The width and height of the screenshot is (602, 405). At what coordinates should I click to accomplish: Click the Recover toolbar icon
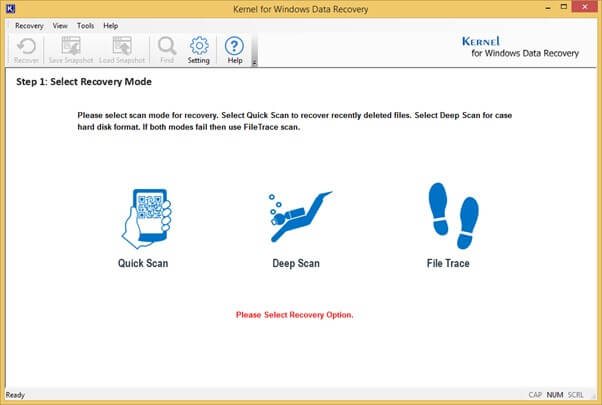click(26, 46)
